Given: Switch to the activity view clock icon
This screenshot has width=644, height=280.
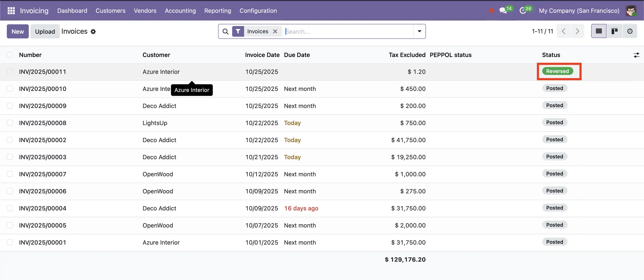Looking at the screenshot, I should 630,31.
